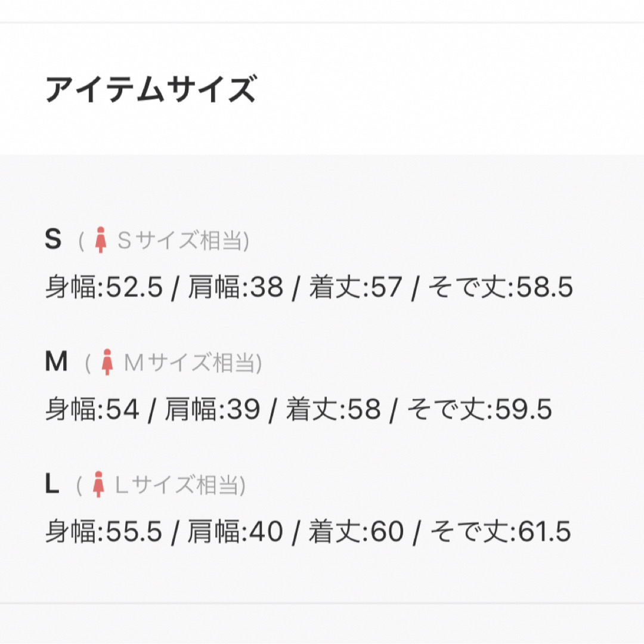Click M size 身幅:54 measurement
The image size is (644, 644).
point(92,409)
